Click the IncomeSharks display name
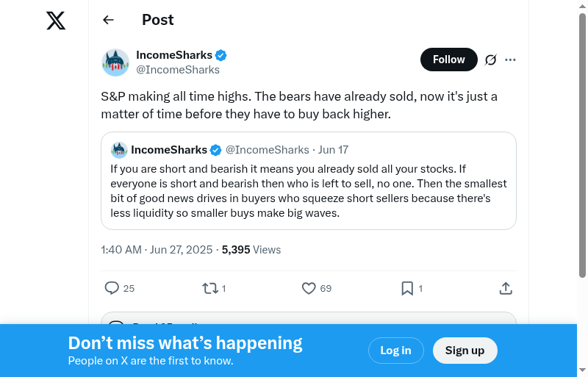Image resolution: width=588 pixels, height=377 pixels. coord(174,55)
